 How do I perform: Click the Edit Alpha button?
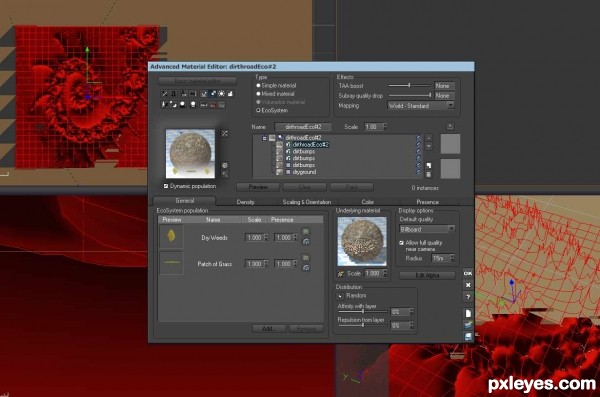(x=427, y=275)
